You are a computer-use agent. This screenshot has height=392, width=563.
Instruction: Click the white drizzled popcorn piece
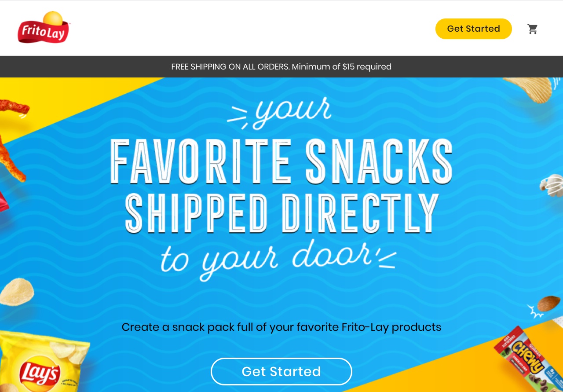click(552, 185)
